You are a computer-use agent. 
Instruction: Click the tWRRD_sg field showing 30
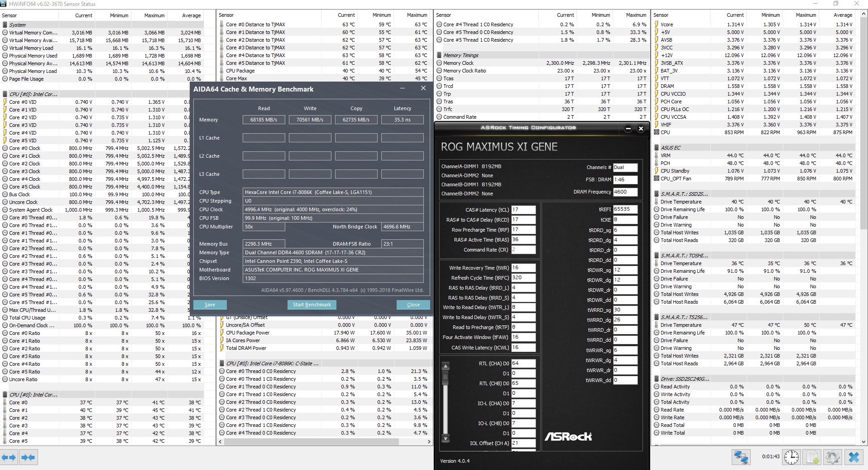pos(625,310)
